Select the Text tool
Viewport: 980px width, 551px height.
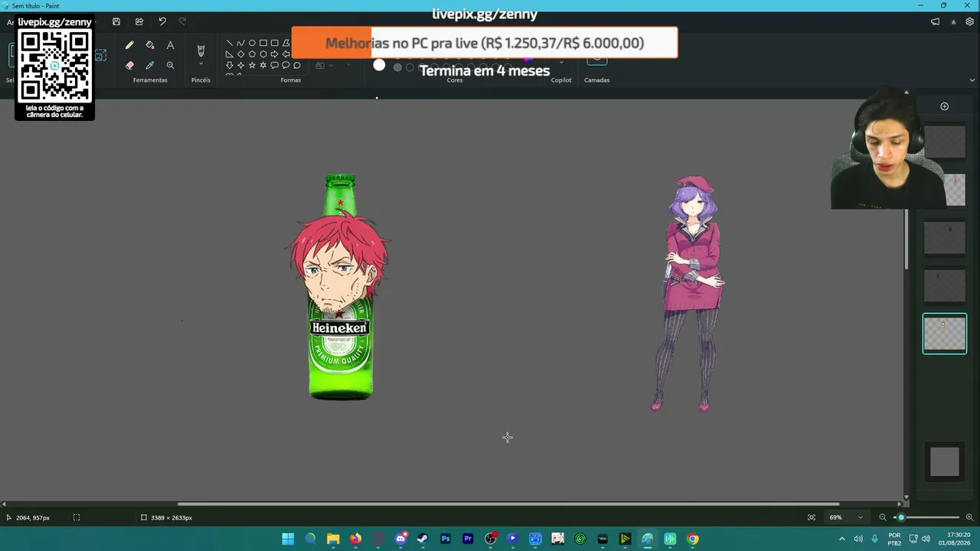click(170, 46)
